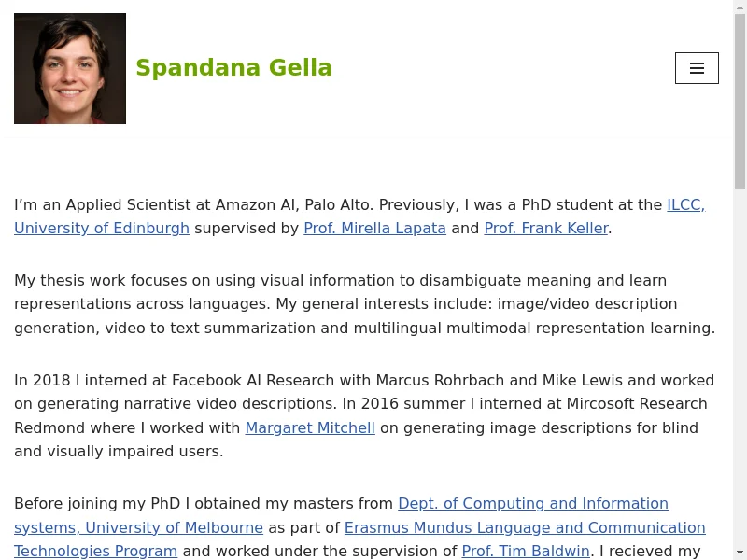The width and height of the screenshot is (747, 560).
Task: Click empty scrollbar track below thumb
Action: [740, 369]
